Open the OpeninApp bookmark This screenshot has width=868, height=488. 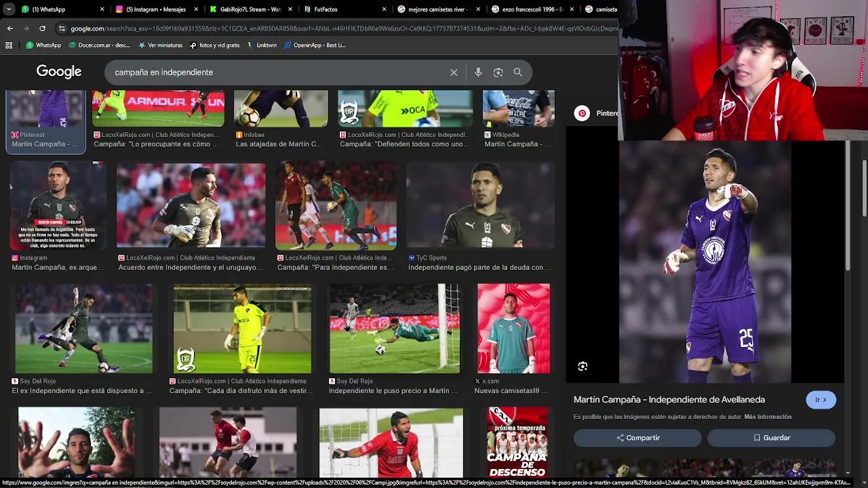point(315,45)
